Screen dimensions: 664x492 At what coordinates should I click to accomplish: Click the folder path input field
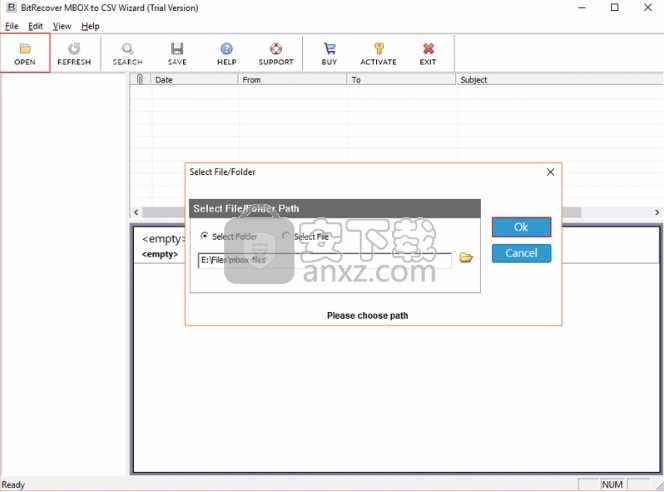(324, 260)
